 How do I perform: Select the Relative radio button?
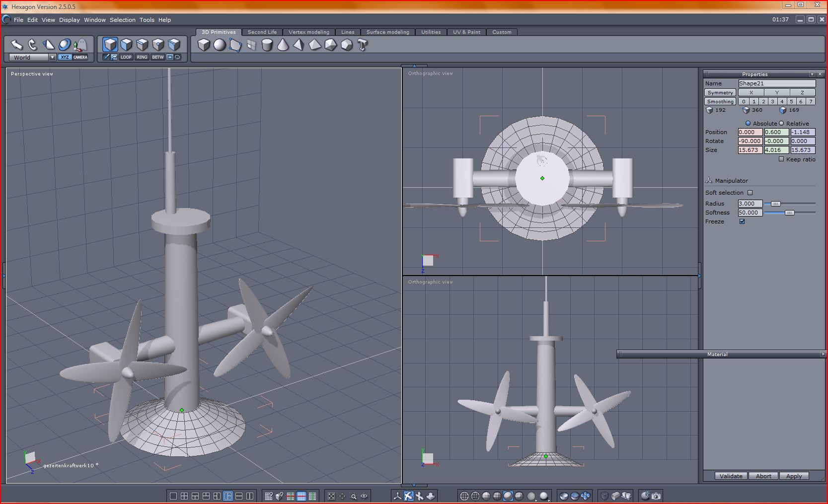pyautogui.click(x=781, y=123)
